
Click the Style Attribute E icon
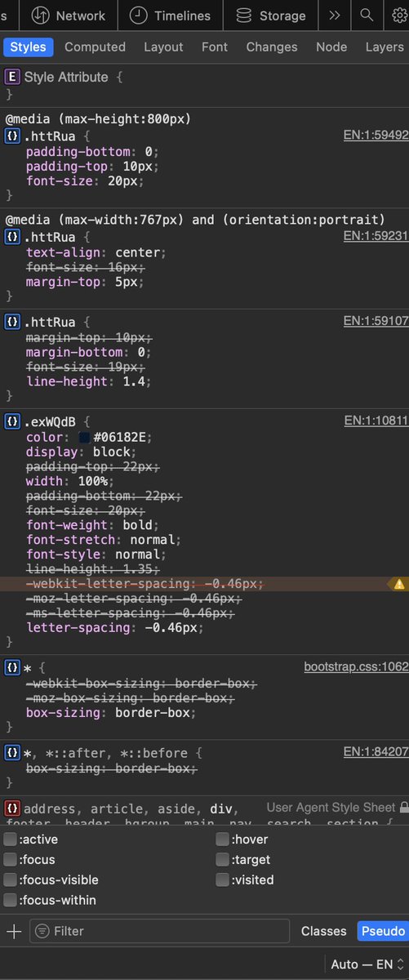[x=12, y=78]
